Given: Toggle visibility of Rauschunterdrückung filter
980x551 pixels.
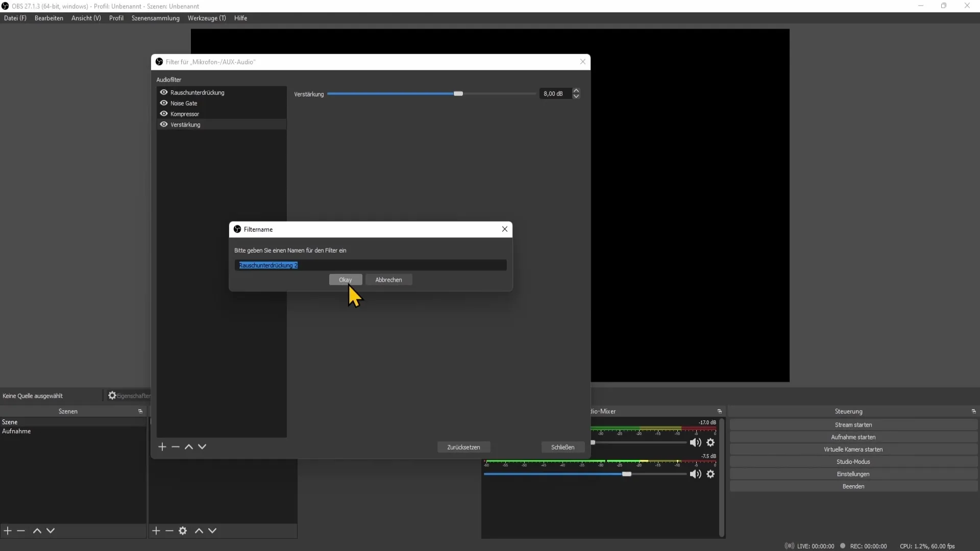Looking at the screenshot, I should point(164,92).
